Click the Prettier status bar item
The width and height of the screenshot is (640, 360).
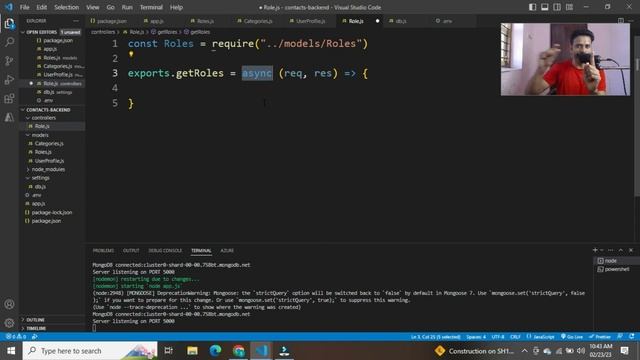click(600, 337)
